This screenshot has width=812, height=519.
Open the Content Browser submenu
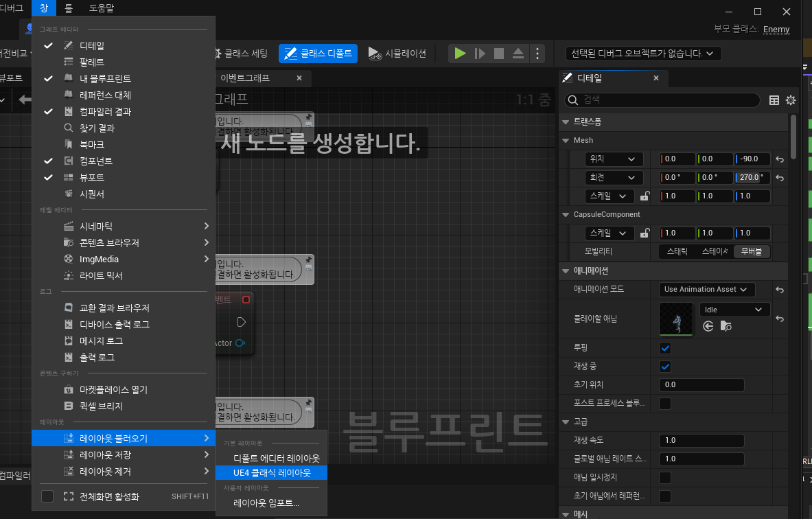[x=124, y=243]
